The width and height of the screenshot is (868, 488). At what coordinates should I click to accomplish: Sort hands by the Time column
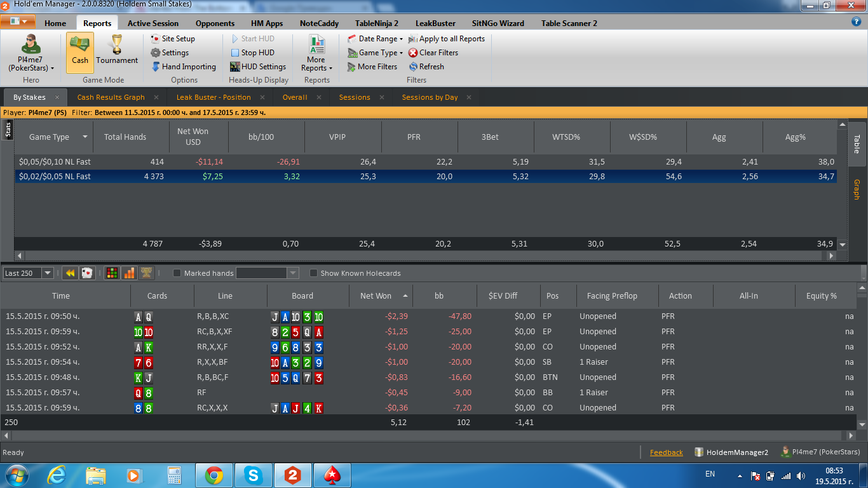[x=61, y=295]
